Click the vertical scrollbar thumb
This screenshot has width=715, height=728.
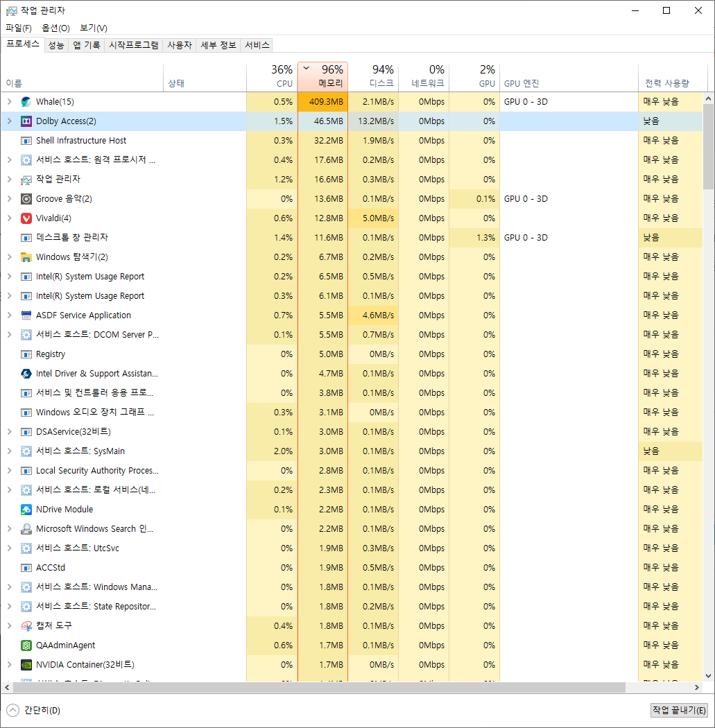[708, 146]
